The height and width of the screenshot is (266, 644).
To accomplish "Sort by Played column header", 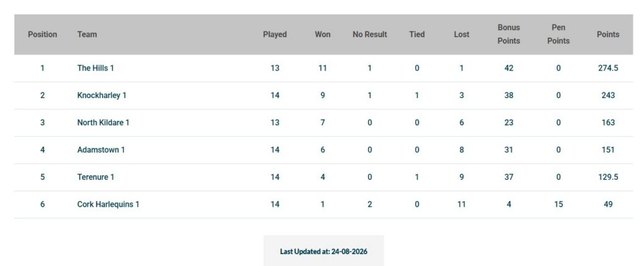I will point(275,35).
